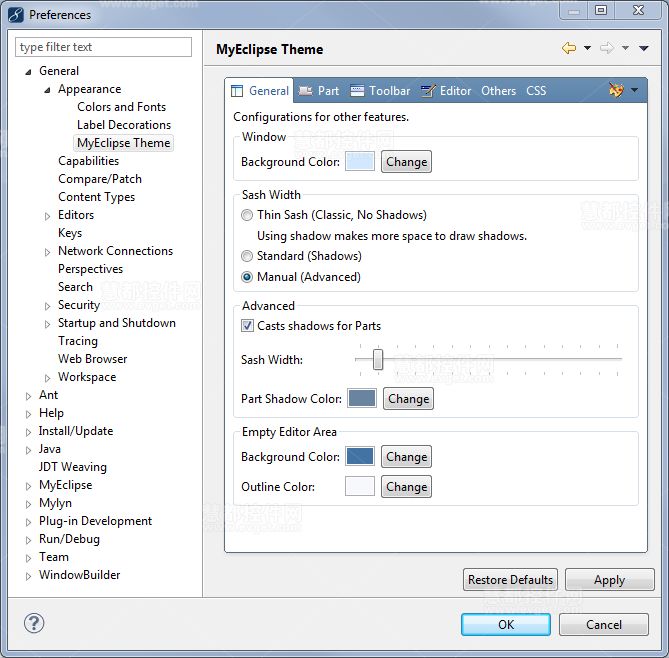The height and width of the screenshot is (658, 669).
Task: Click the Cancel button
Action: pos(604,625)
